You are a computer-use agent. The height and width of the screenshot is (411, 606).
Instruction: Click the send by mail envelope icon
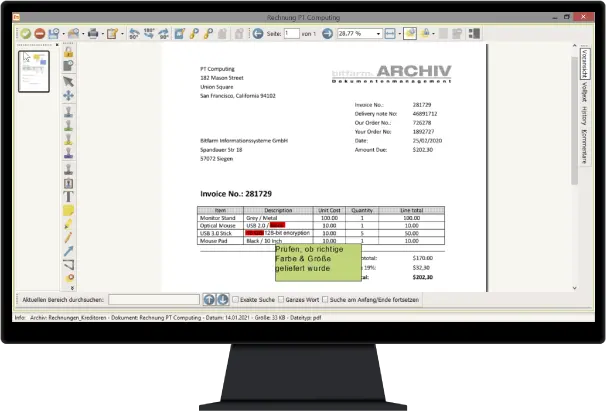(73, 34)
